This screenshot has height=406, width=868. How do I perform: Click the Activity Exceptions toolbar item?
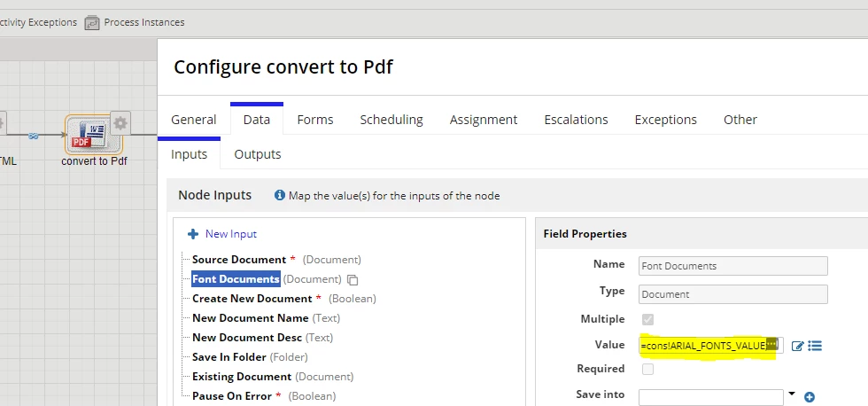pos(38,23)
